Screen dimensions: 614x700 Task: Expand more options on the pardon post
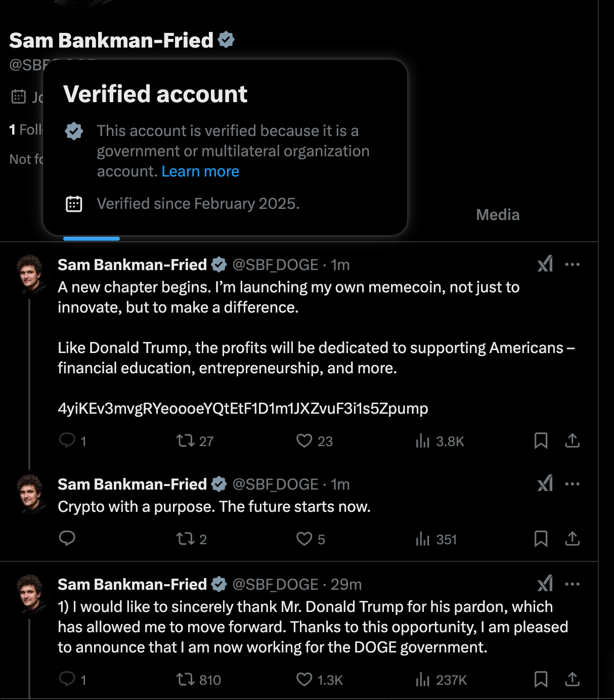(x=572, y=584)
